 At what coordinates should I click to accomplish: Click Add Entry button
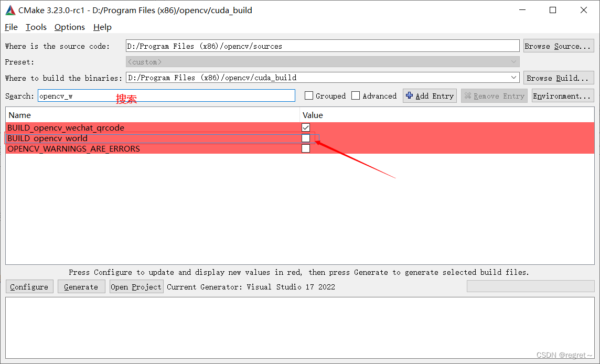(x=430, y=95)
